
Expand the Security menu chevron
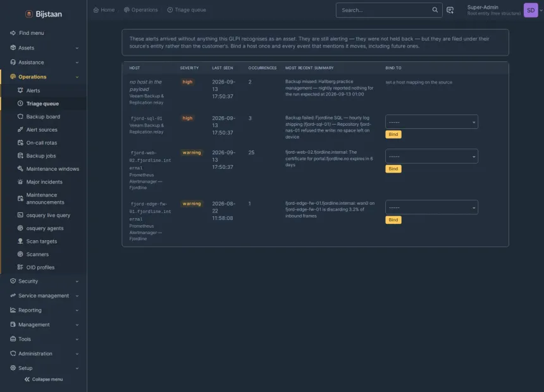[x=77, y=281]
